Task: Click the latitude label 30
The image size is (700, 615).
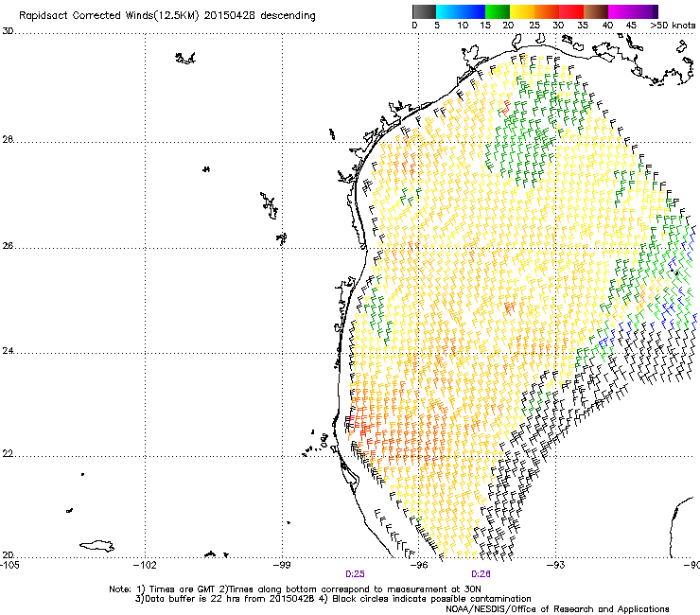Action: pos(8,31)
